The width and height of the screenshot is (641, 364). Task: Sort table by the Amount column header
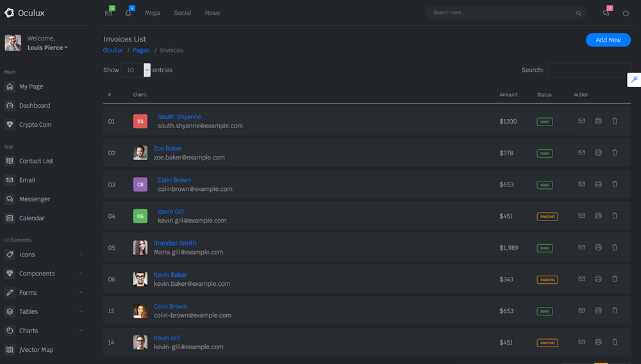click(508, 95)
